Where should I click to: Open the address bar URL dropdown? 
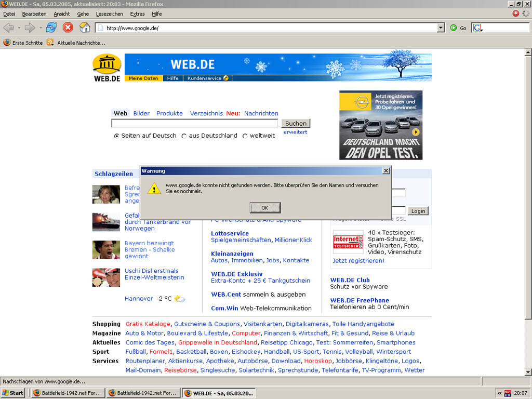coord(441,28)
